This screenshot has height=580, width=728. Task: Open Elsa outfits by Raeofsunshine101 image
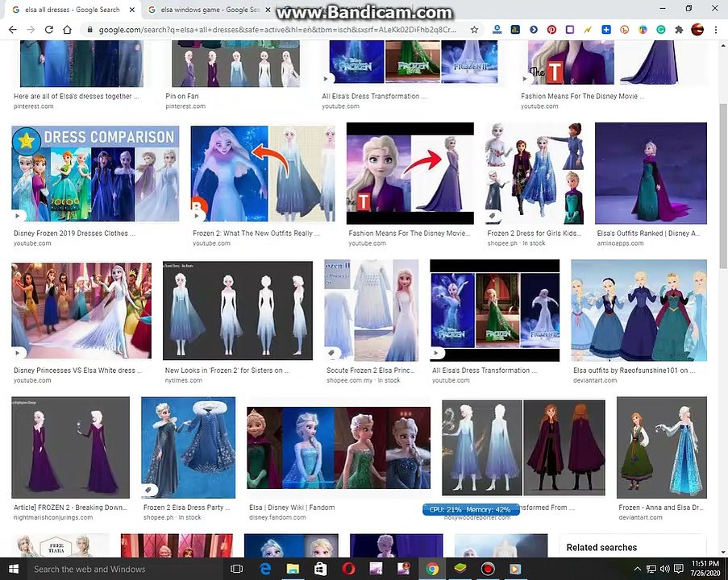point(639,311)
